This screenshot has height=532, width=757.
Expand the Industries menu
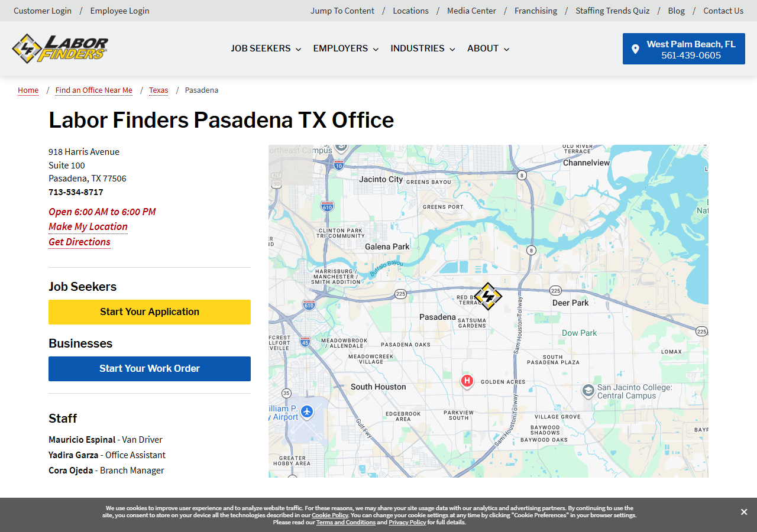[423, 48]
